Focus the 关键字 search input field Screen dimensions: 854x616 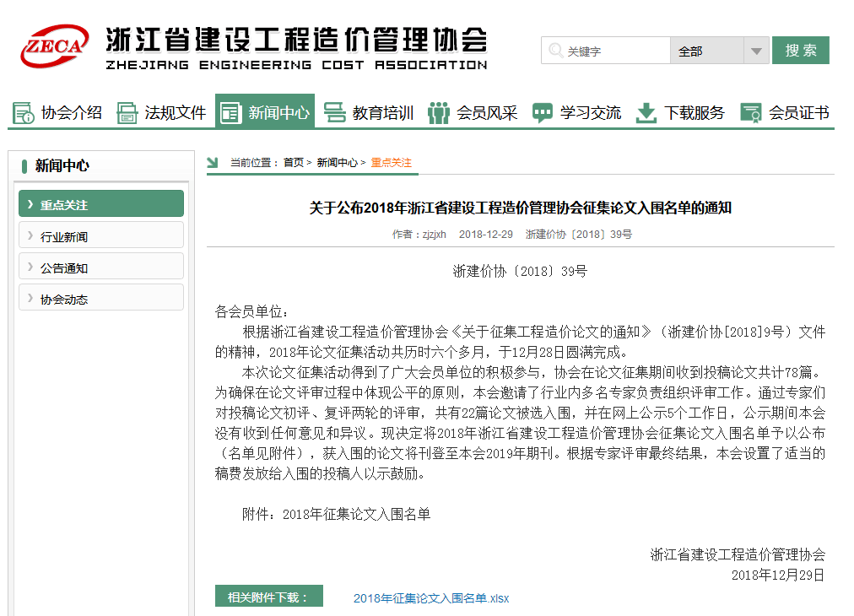point(606,51)
